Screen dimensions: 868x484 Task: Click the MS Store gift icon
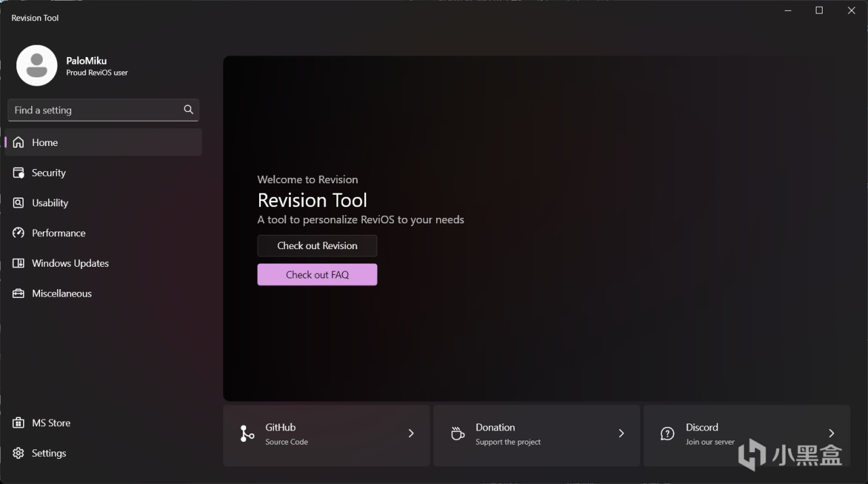(x=18, y=423)
